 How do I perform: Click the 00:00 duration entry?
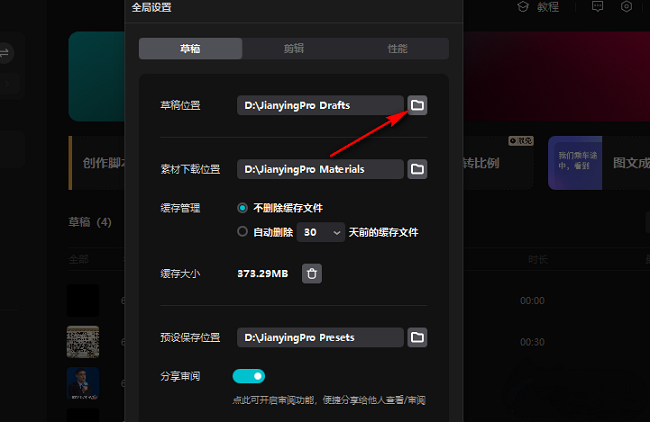[532, 301]
